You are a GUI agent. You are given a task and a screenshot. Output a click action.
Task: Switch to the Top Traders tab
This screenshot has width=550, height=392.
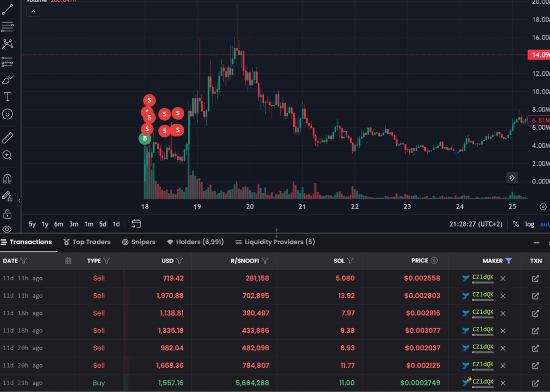point(87,242)
